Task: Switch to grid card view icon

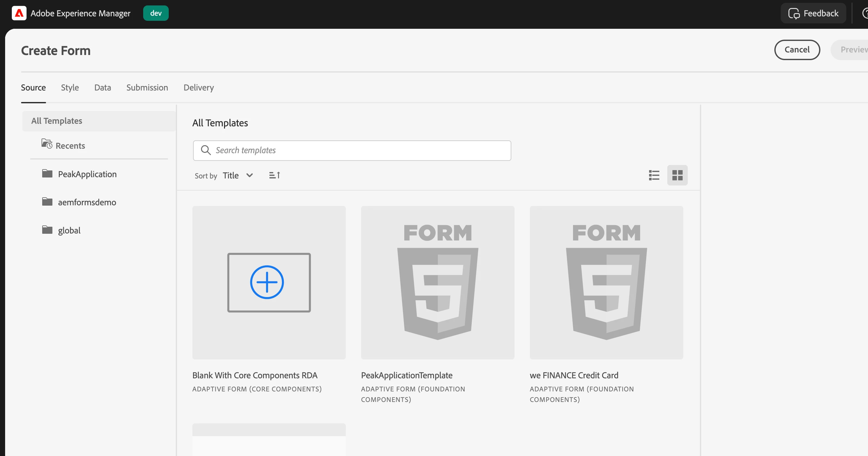Action: coord(677,175)
